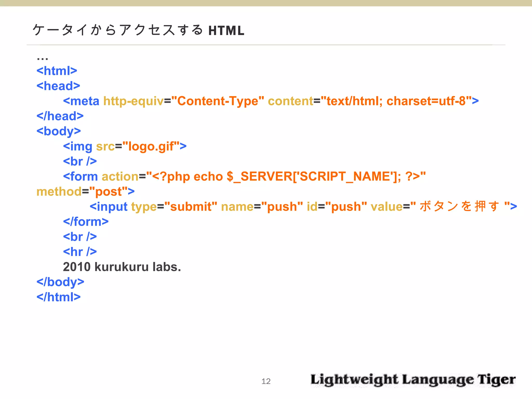This screenshot has height=399, width=532.
Task: Click the 'Lightweight Language Tiger' logo text
Action: coord(413,380)
